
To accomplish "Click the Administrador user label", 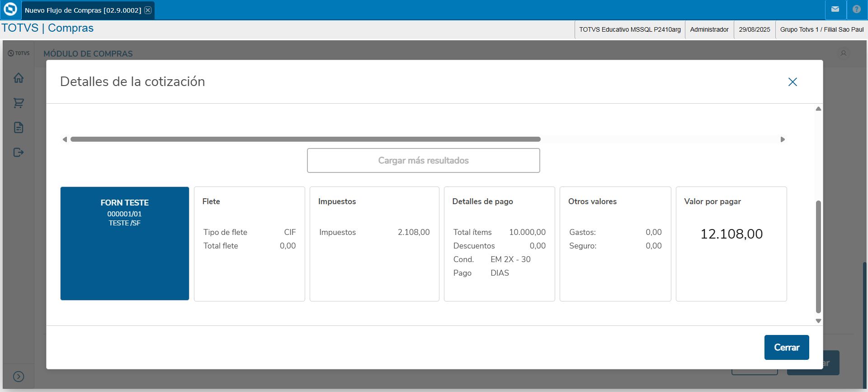I will (709, 29).
